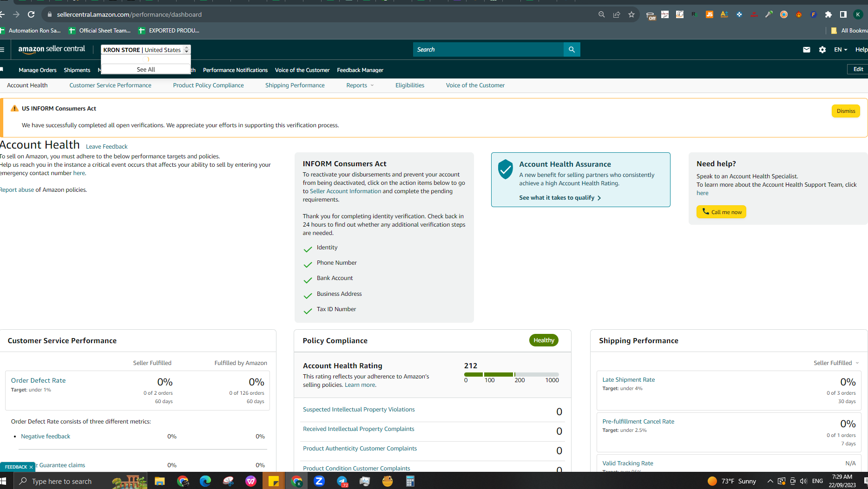This screenshot has width=868, height=489.
Task: Open the Seller Account Information link
Action: [x=345, y=191]
